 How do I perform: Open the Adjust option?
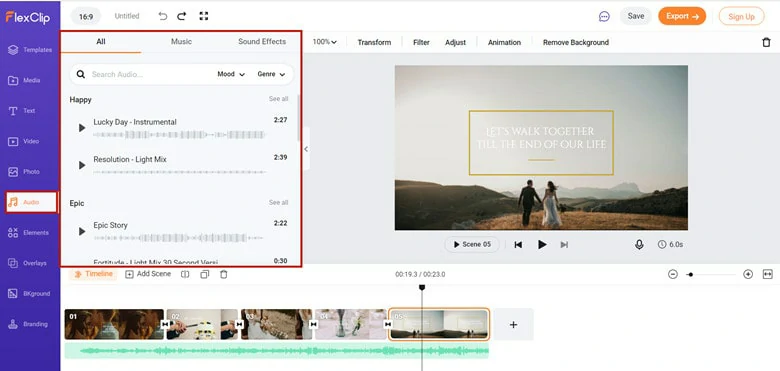click(455, 42)
